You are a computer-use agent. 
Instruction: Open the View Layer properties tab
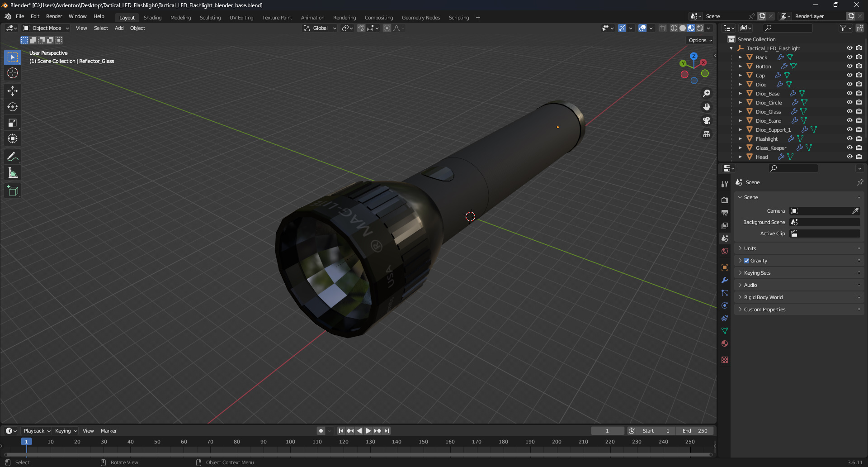tap(725, 225)
